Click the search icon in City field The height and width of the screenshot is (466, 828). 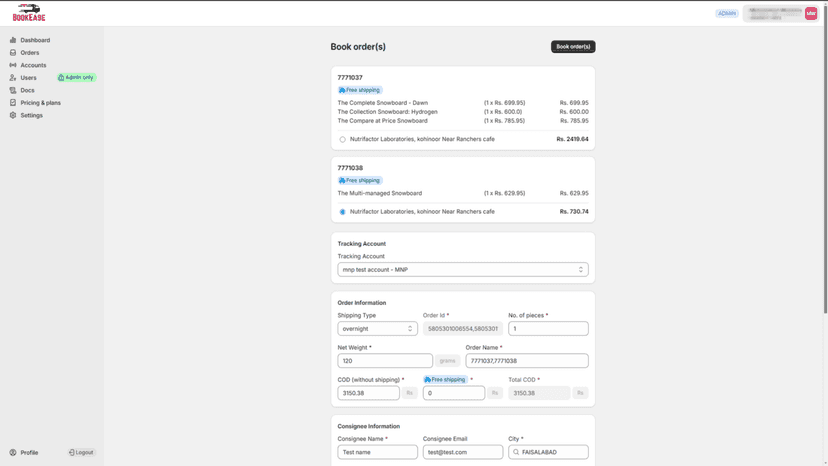[516, 452]
